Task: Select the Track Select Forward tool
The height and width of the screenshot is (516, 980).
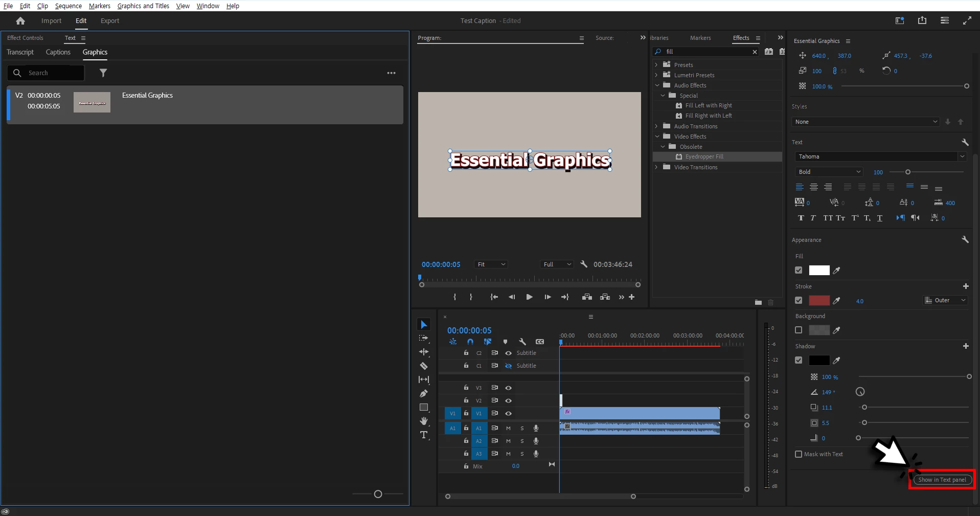Action: (x=424, y=338)
